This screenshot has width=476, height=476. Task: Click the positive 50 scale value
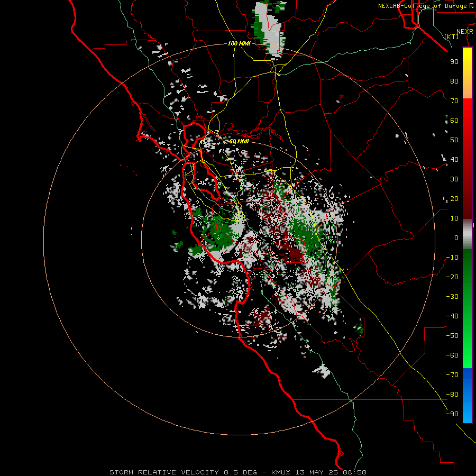click(x=454, y=140)
